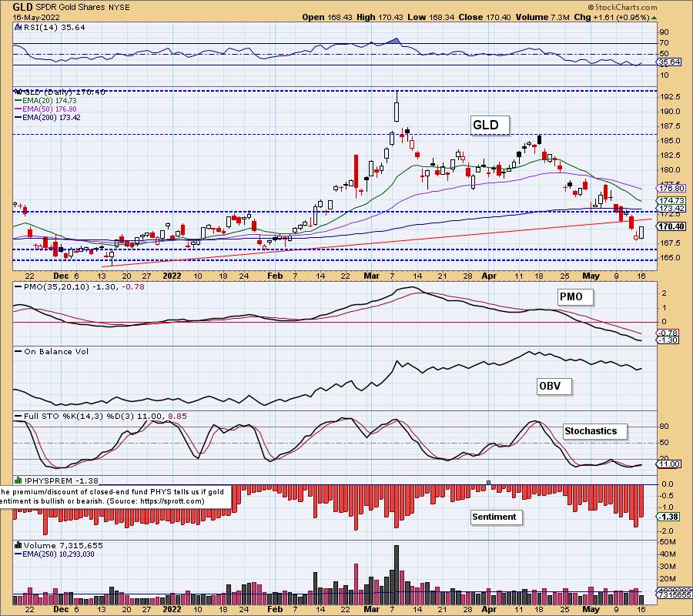
Task: Click the 165.0 price axis label
Action: 671,257
